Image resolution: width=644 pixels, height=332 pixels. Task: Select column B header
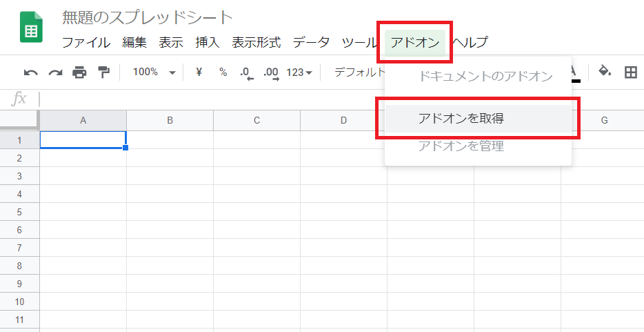click(170, 120)
